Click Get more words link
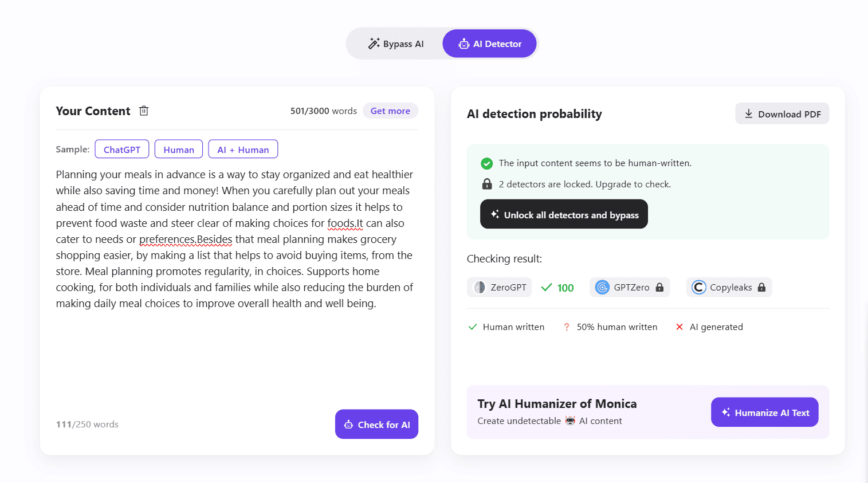Image resolution: width=868 pixels, height=483 pixels. [390, 111]
